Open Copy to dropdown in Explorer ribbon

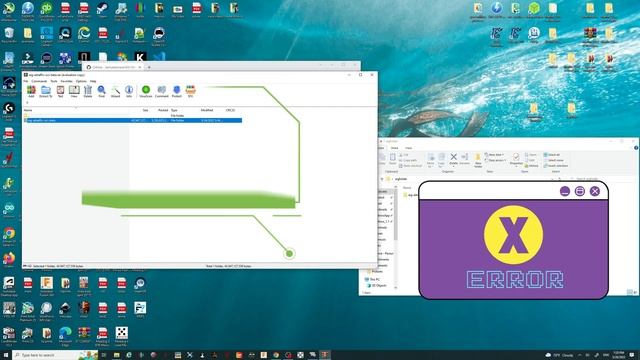(x=442, y=160)
